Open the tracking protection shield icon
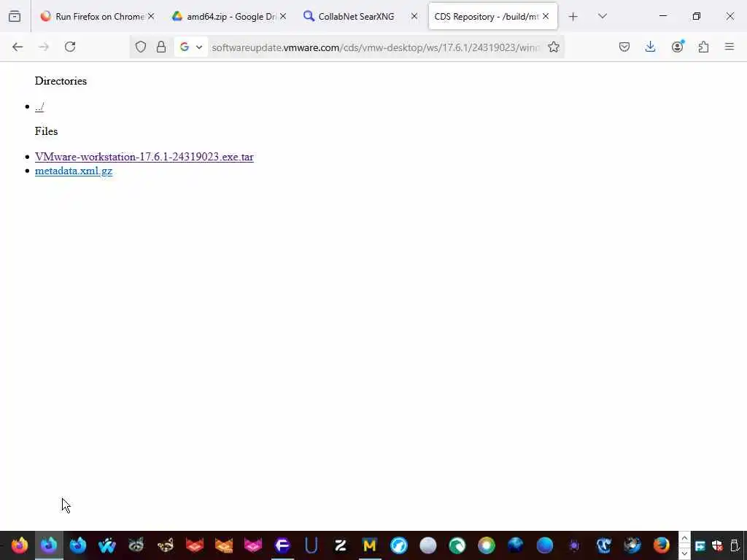 [141, 47]
